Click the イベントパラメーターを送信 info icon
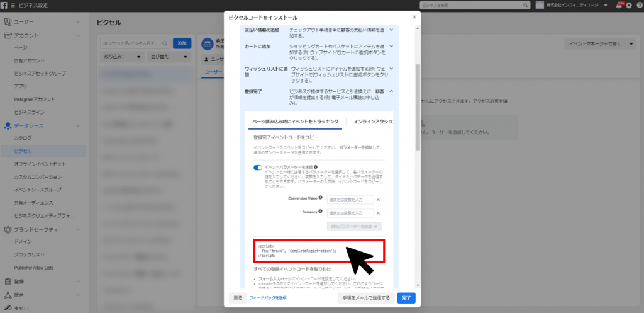Screen dimensions: 644x313 (x=316, y=167)
